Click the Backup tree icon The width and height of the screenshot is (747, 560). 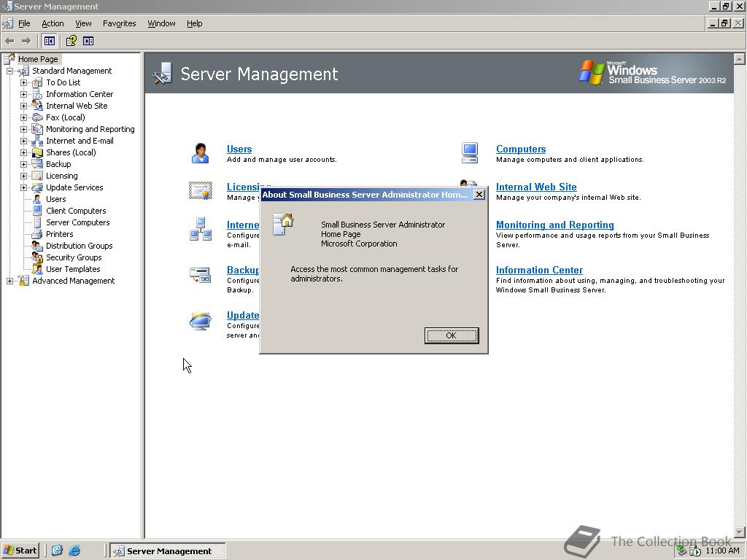(x=37, y=164)
